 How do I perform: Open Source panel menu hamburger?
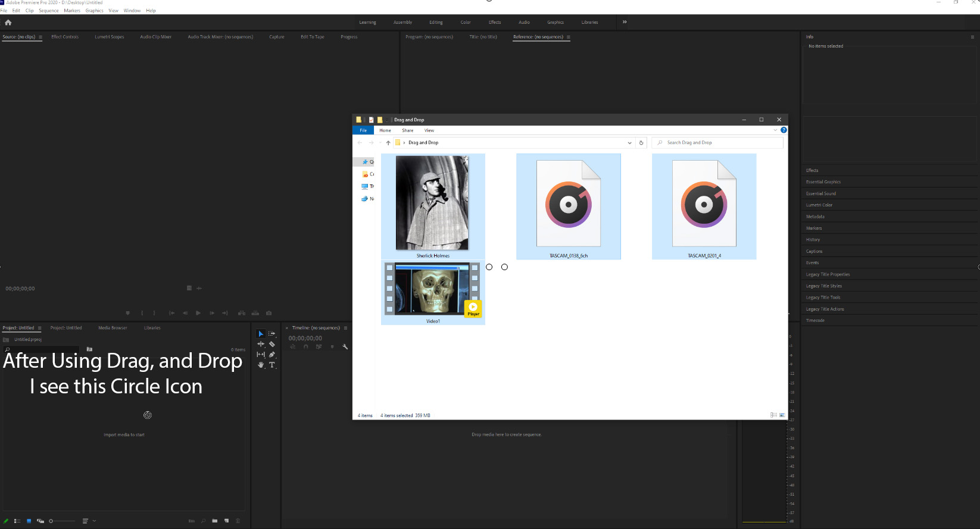(40, 37)
